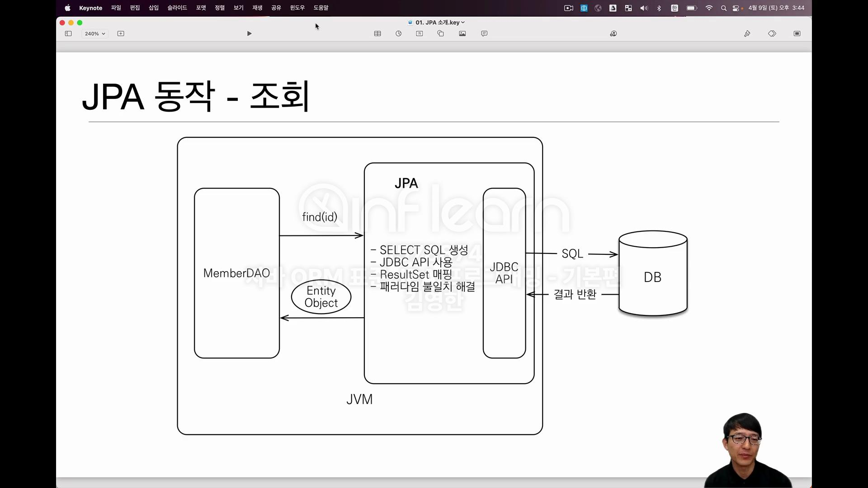Open the 편집 menu
The height and width of the screenshot is (488, 868).
(x=135, y=8)
